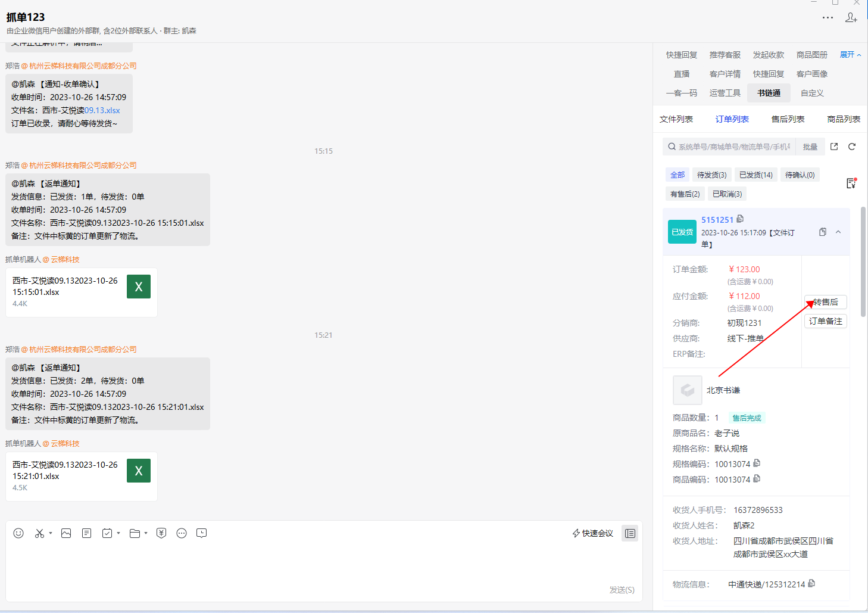Open the 客户画像 tab

click(812, 74)
